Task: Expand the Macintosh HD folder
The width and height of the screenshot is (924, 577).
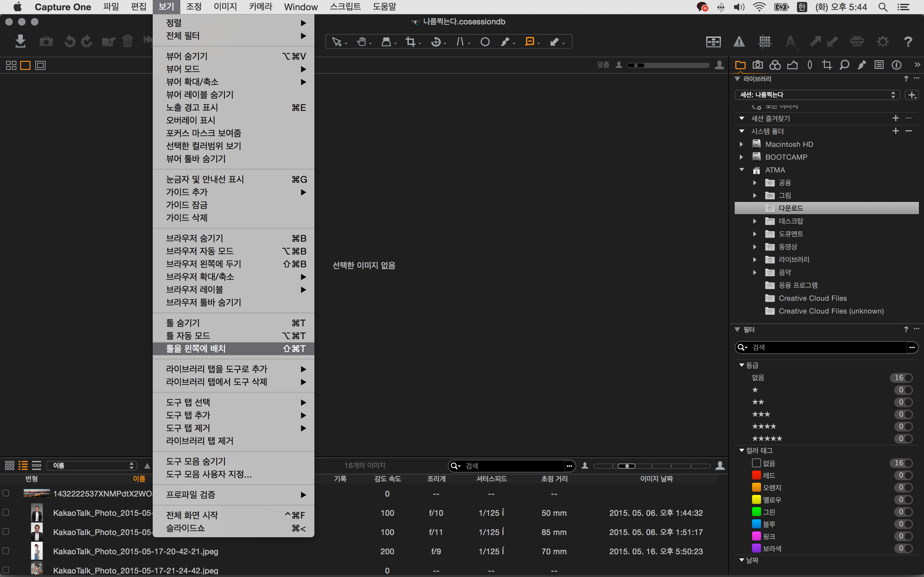Action: point(741,144)
